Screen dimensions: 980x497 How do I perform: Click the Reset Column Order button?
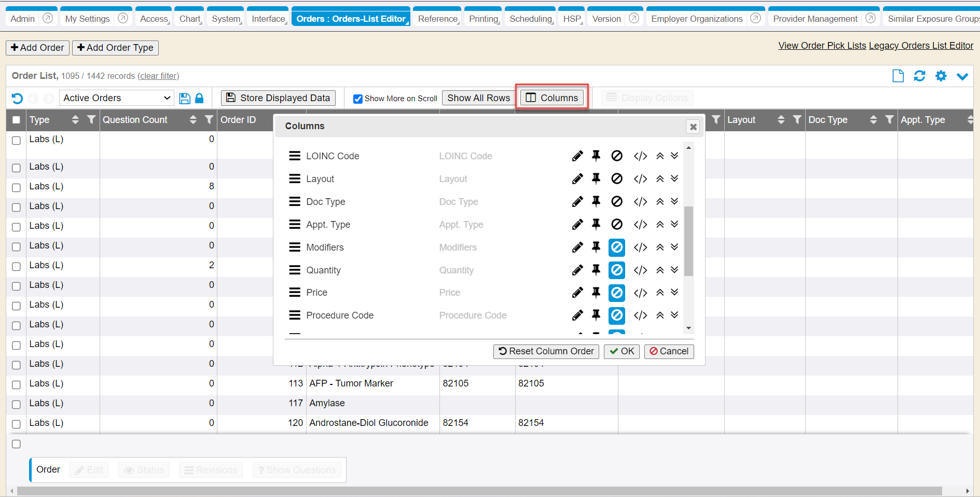coord(546,351)
